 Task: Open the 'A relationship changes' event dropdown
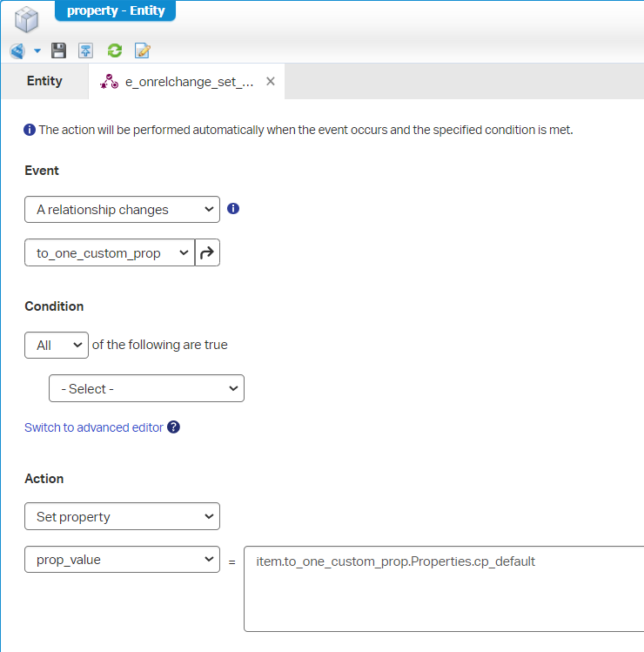[x=122, y=210]
